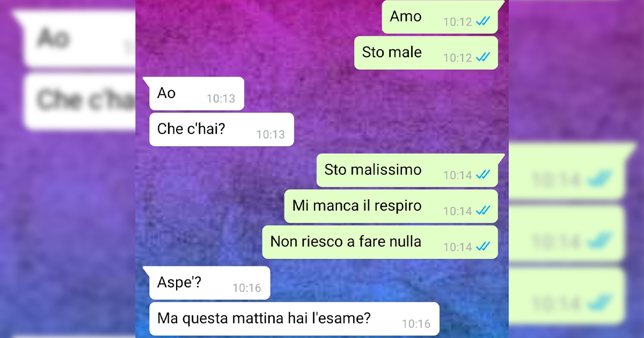Image resolution: width=644 pixels, height=338 pixels.
Task: Select the "Che c'hai?" message bubble
Action: click(x=221, y=129)
